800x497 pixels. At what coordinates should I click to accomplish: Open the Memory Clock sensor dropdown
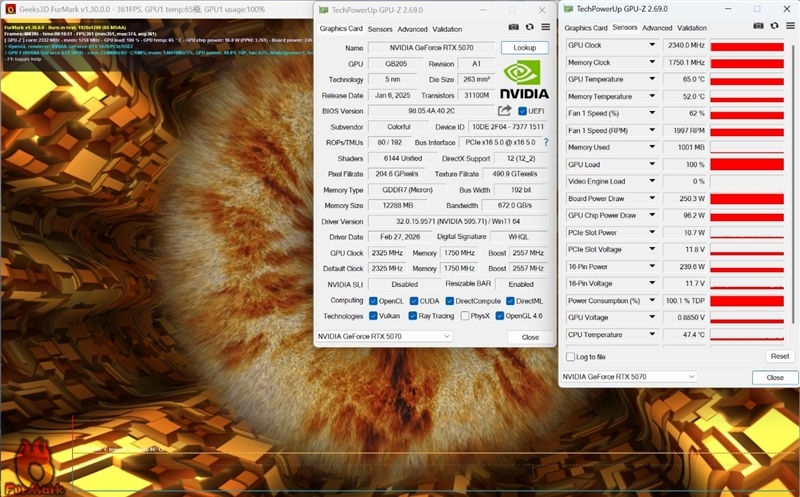[x=652, y=62]
